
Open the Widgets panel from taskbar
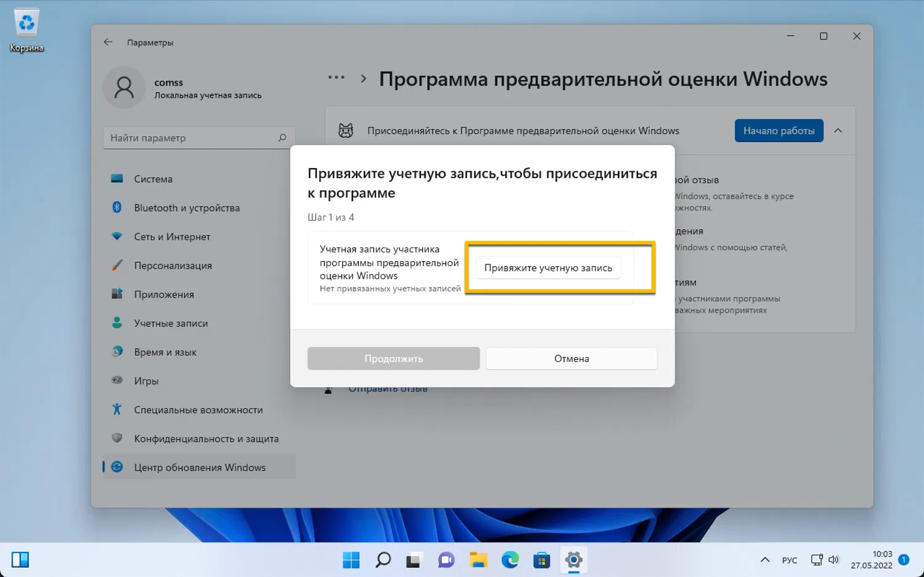coord(20,560)
